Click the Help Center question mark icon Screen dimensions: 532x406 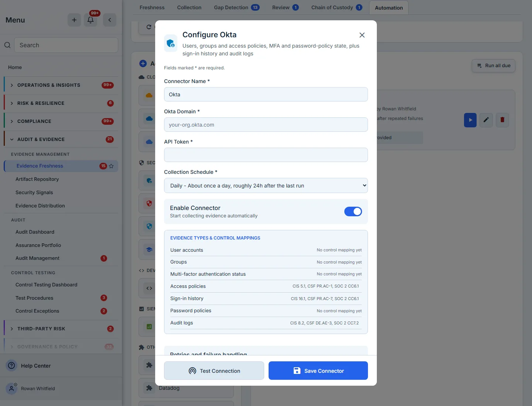[12, 365]
